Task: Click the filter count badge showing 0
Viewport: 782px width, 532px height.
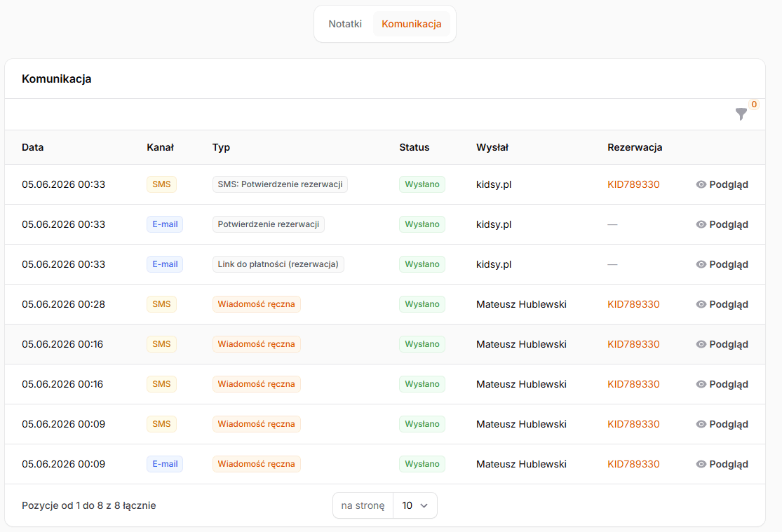Action: 753,104
